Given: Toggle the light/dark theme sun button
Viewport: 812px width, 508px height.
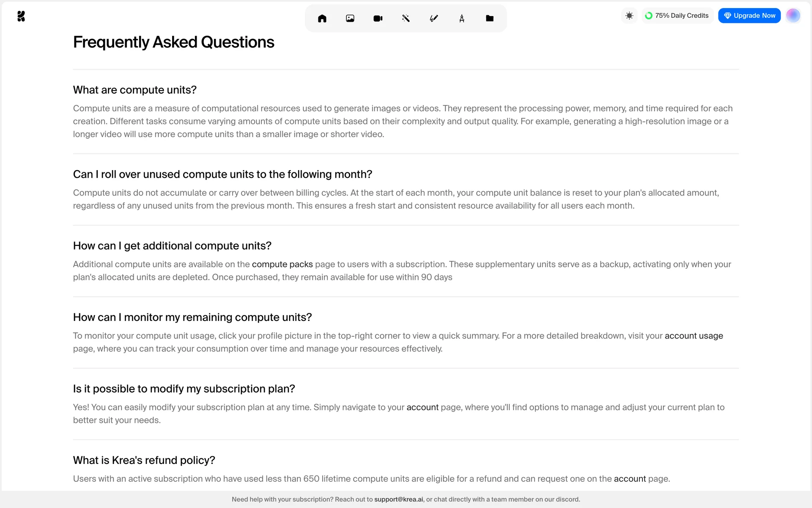Looking at the screenshot, I should tap(629, 16).
